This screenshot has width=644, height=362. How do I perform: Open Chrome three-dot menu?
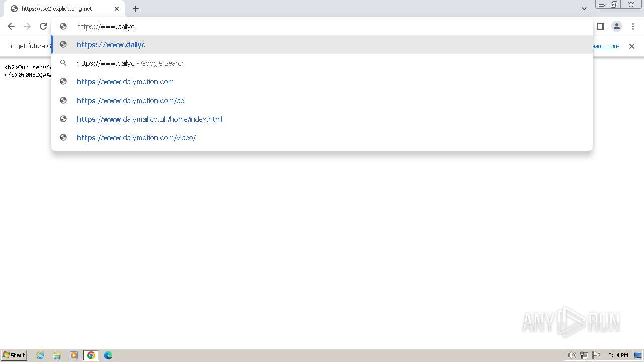point(633,26)
